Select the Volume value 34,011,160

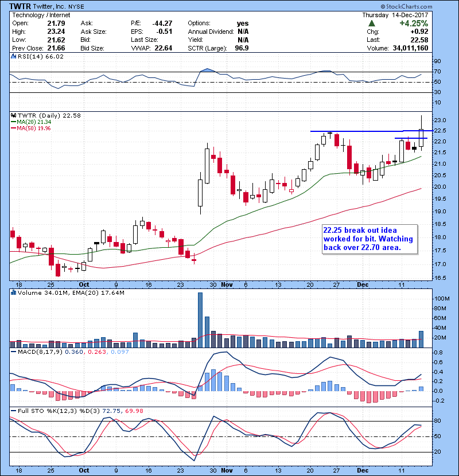[410, 48]
